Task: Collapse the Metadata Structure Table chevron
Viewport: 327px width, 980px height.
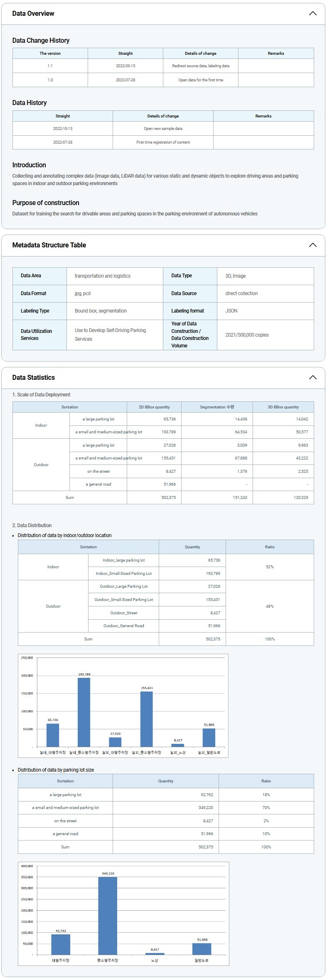Action: 312,245
